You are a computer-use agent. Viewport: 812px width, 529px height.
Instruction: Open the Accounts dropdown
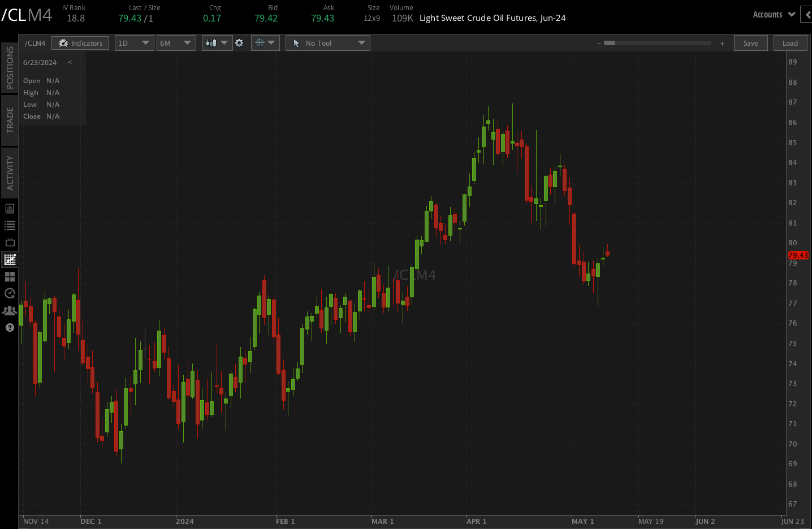[x=773, y=14]
